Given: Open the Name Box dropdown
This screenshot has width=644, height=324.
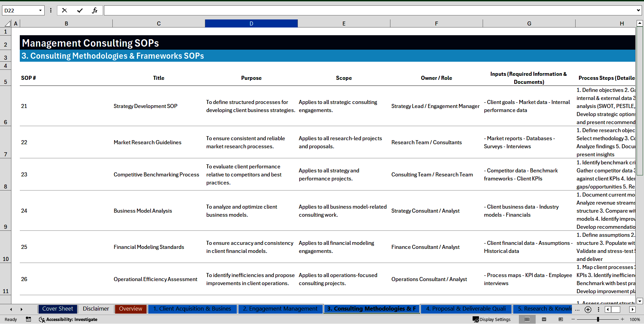Looking at the screenshot, I should (x=40, y=10).
